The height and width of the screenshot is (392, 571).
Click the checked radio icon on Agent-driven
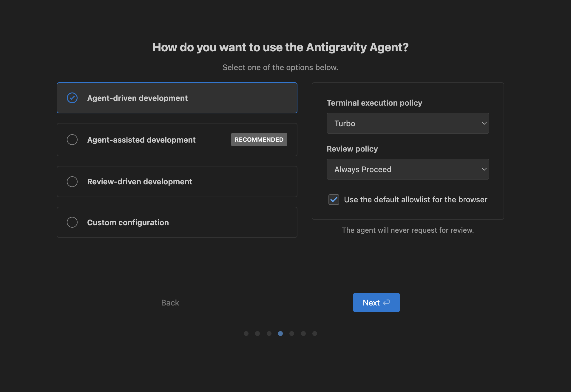pos(72,98)
